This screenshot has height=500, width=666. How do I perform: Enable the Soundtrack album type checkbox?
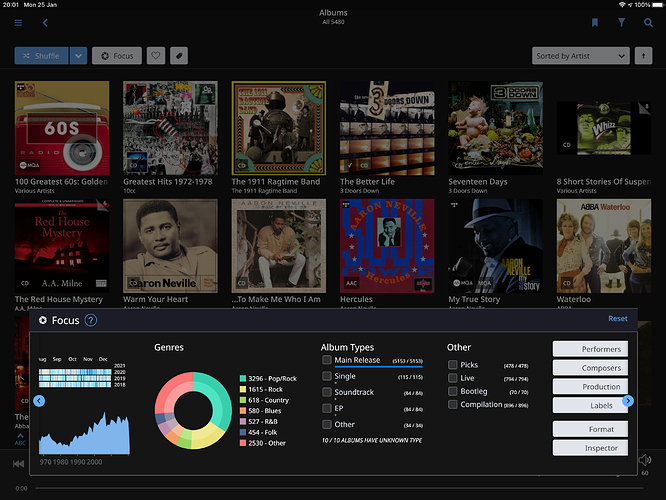coord(327,392)
